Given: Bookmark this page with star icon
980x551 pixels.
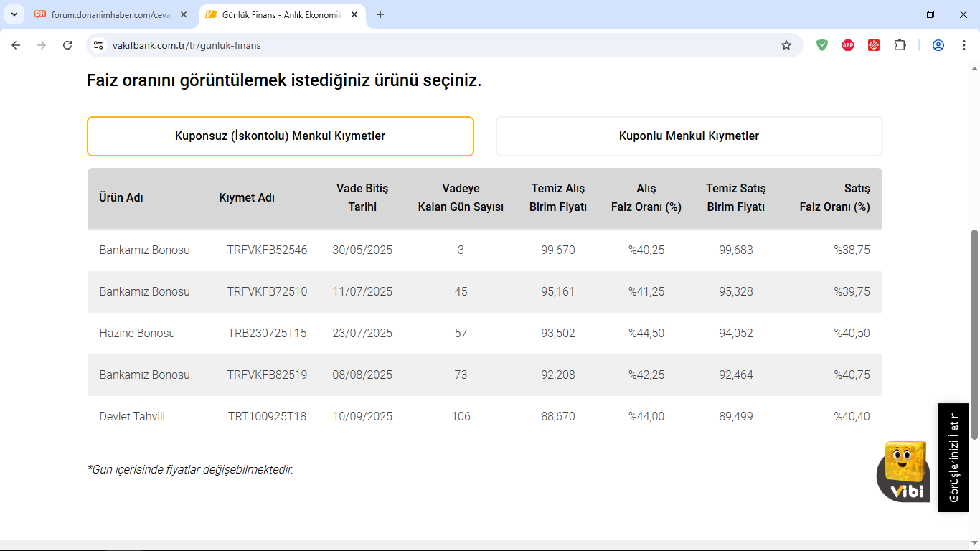Looking at the screenshot, I should [786, 45].
